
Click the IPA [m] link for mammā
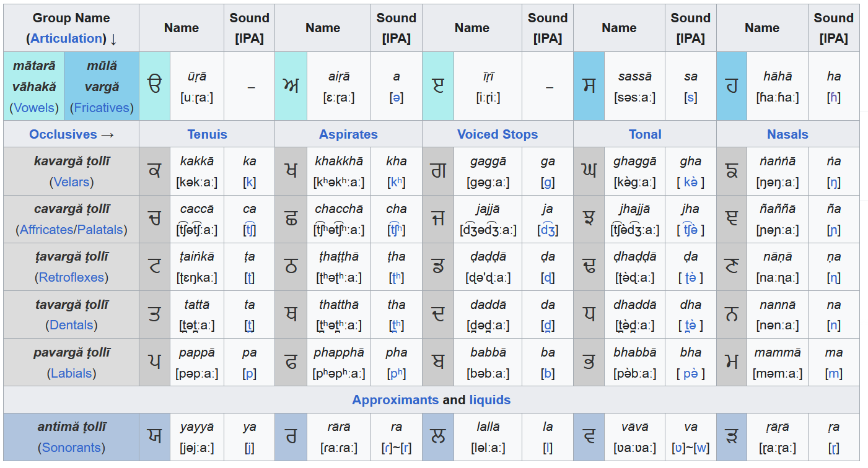834,373
